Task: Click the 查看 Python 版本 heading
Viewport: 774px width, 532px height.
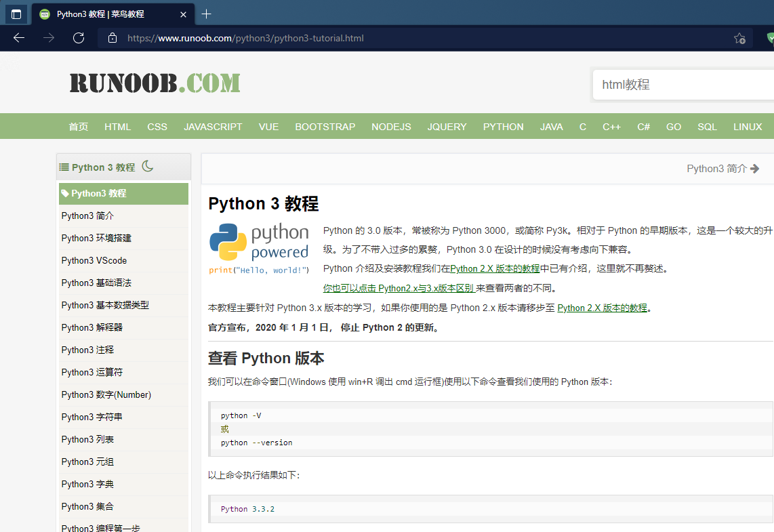Action: click(x=266, y=359)
